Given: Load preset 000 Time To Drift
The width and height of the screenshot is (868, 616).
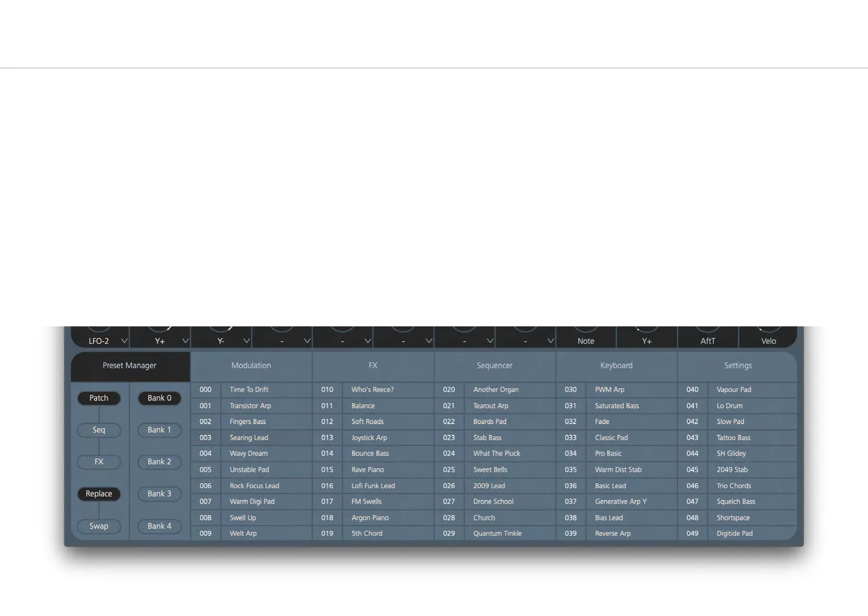Looking at the screenshot, I should 251,389.
